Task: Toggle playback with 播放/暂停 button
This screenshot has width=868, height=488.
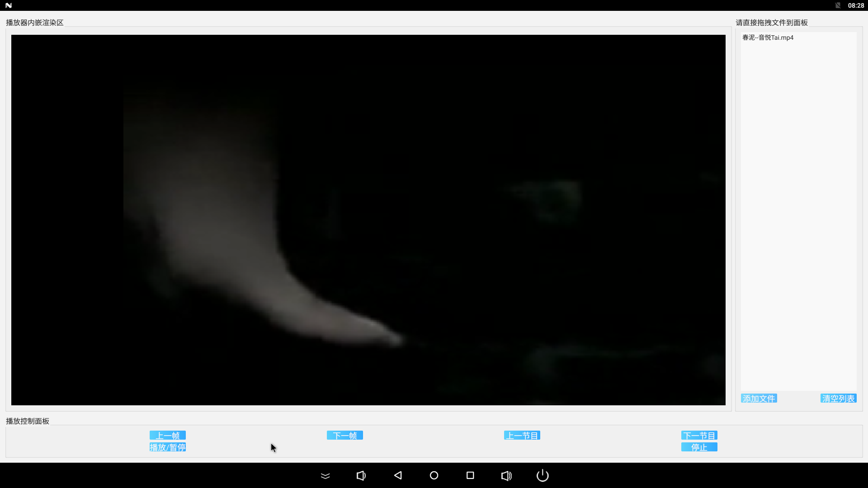Action: (x=168, y=447)
